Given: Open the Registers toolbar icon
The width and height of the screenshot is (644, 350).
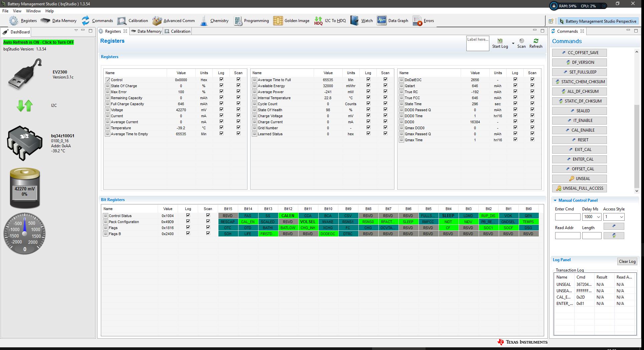Looking at the screenshot, I should [x=14, y=21].
